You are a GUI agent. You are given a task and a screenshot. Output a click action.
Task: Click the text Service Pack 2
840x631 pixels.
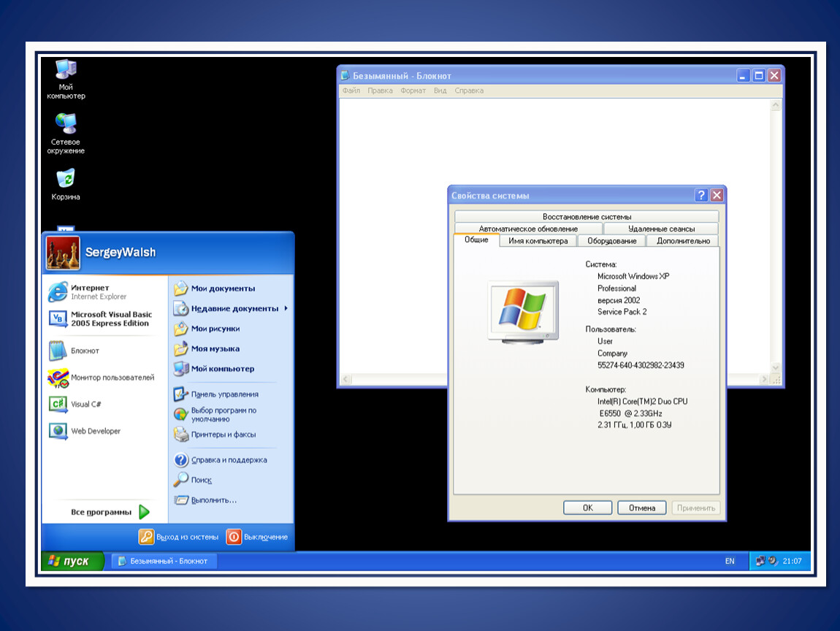(622, 312)
